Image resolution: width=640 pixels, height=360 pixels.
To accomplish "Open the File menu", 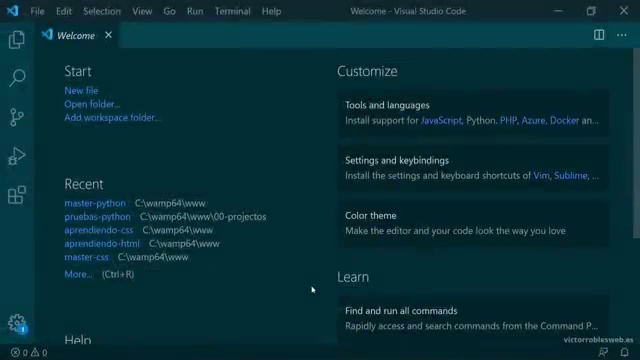I will click(x=37, y=11).
